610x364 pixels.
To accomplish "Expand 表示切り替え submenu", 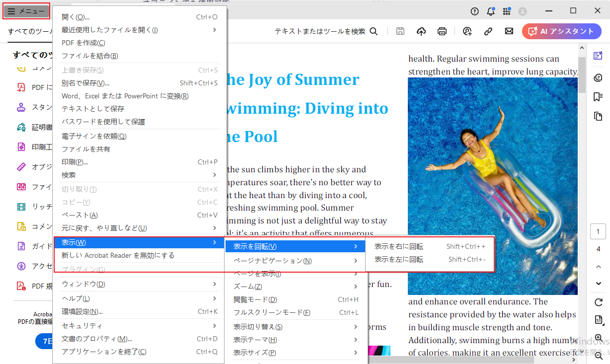I will click(x=295, y=327).
